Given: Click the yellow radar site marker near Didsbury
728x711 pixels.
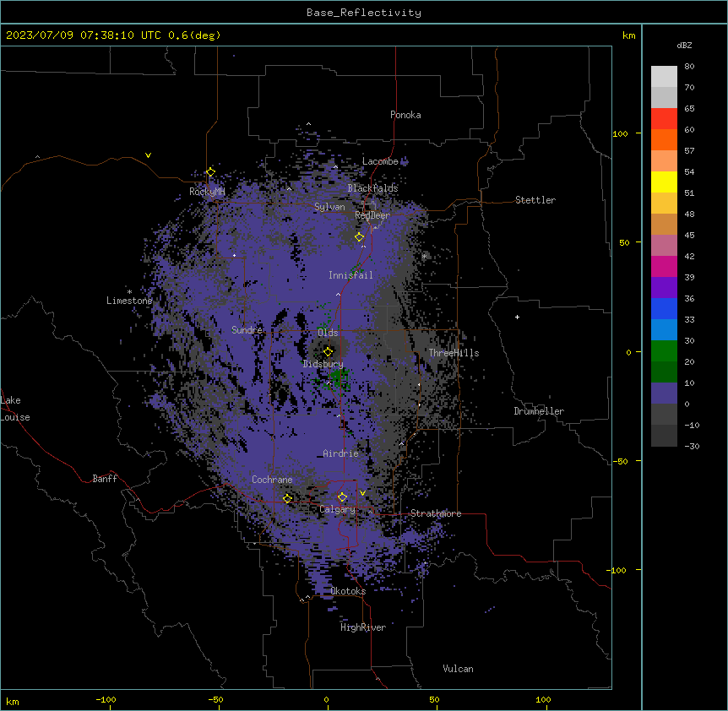Looking at the screenshot, I should coord(328,351).
